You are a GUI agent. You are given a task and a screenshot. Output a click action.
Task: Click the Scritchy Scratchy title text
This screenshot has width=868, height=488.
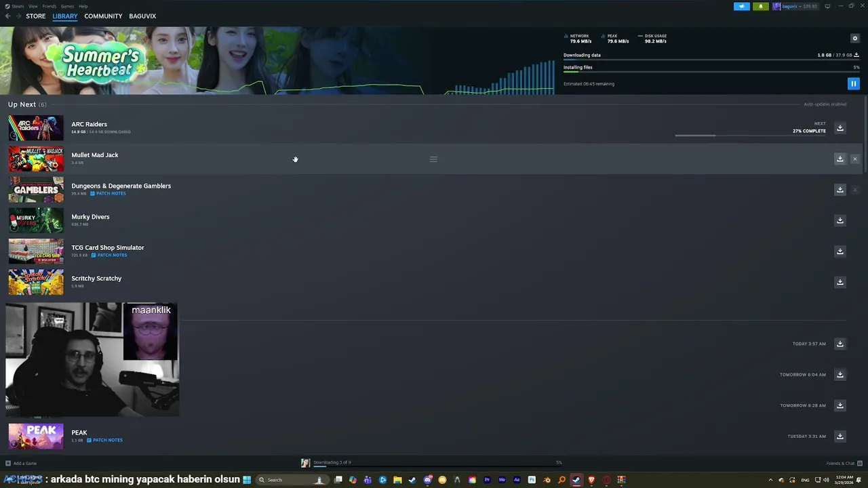tap(96, 279)
